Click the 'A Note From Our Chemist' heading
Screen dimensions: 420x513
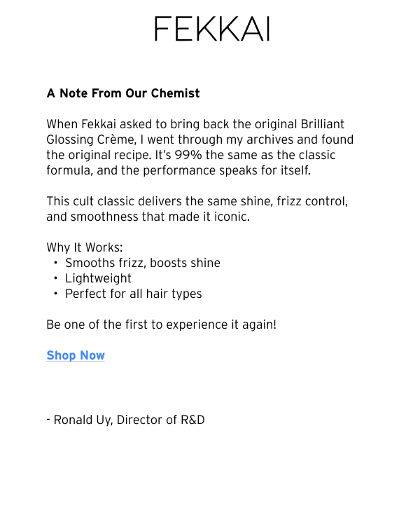click(x=123, y=93)
